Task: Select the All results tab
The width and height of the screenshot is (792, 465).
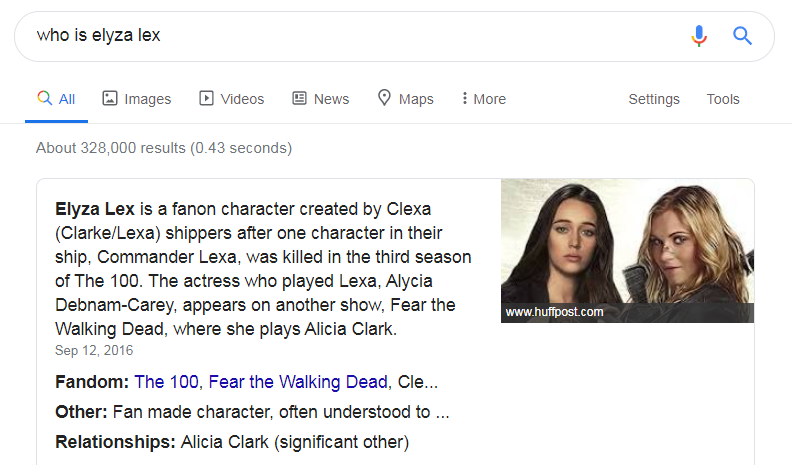Action: [x=57, y=99]
